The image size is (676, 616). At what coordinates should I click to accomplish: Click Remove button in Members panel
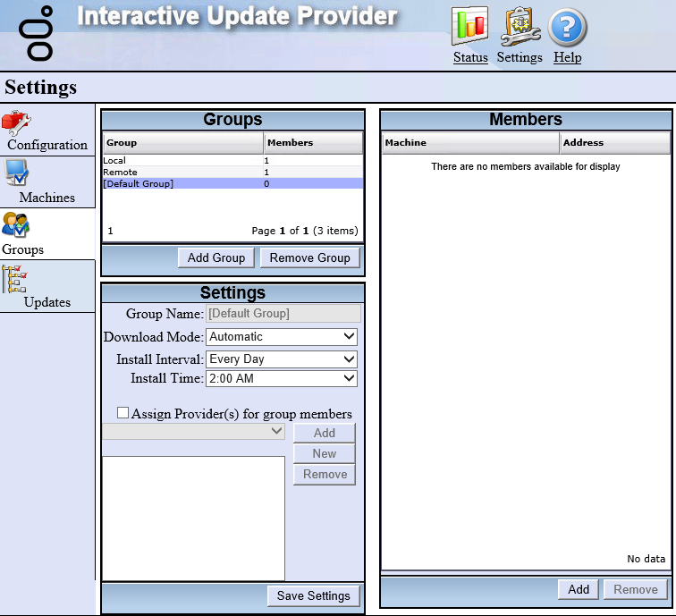[x=636, y=589]
